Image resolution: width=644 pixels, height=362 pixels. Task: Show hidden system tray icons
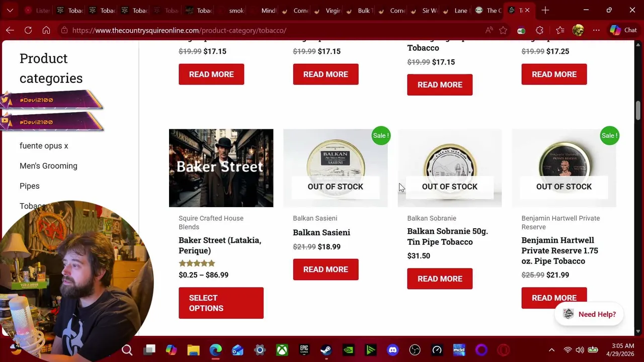click(551, 350)
